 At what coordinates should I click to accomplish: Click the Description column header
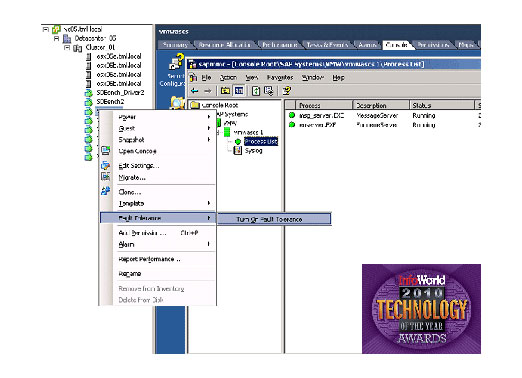click(x=381, y=105)
